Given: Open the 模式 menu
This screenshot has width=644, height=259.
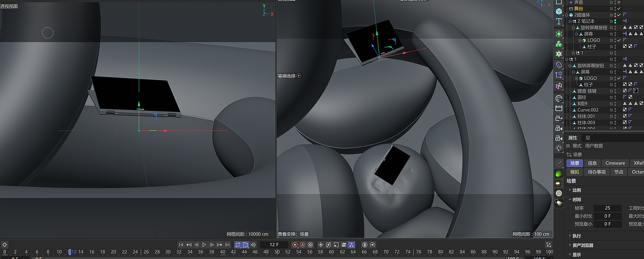Looking at the screenshot, I should point(577,146).
